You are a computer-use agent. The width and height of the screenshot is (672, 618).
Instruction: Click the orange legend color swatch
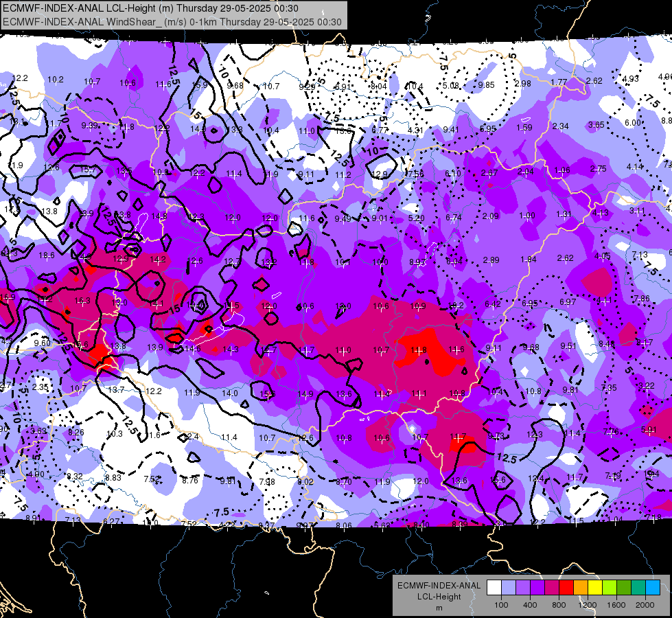tap(581, 588)
